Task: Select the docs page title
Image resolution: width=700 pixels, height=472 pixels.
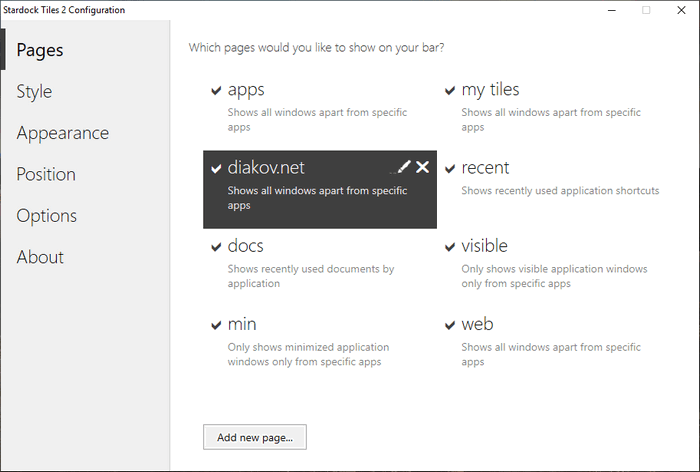Action: click(x=246, y=246)
